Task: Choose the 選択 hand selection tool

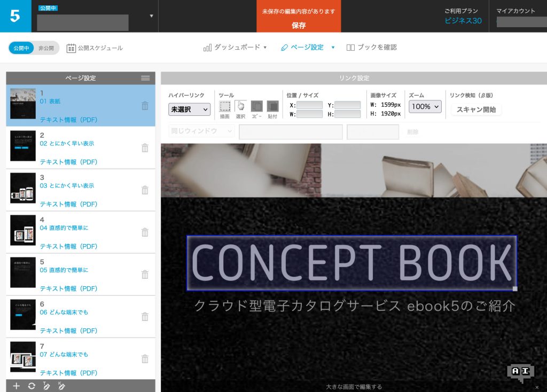Action: pyautogui.click(x=240, y=106)
